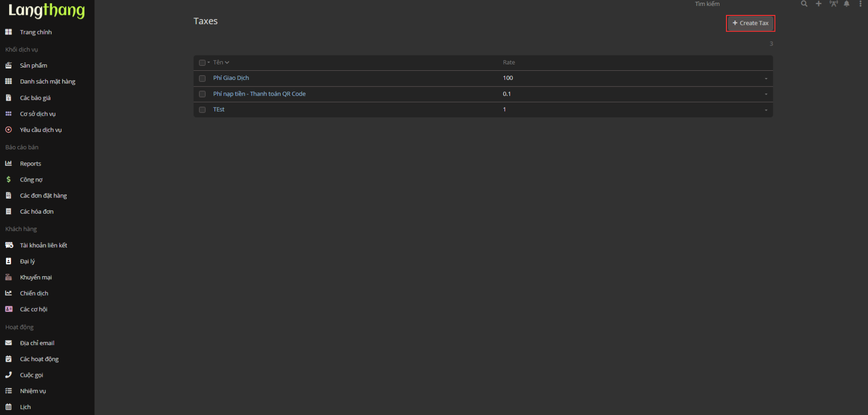This screenshot has height=415, width=868.
Task: Tick the checkbox for Phí Giao Dịch row
Action: pyautogui.click(x=202, y=78)
